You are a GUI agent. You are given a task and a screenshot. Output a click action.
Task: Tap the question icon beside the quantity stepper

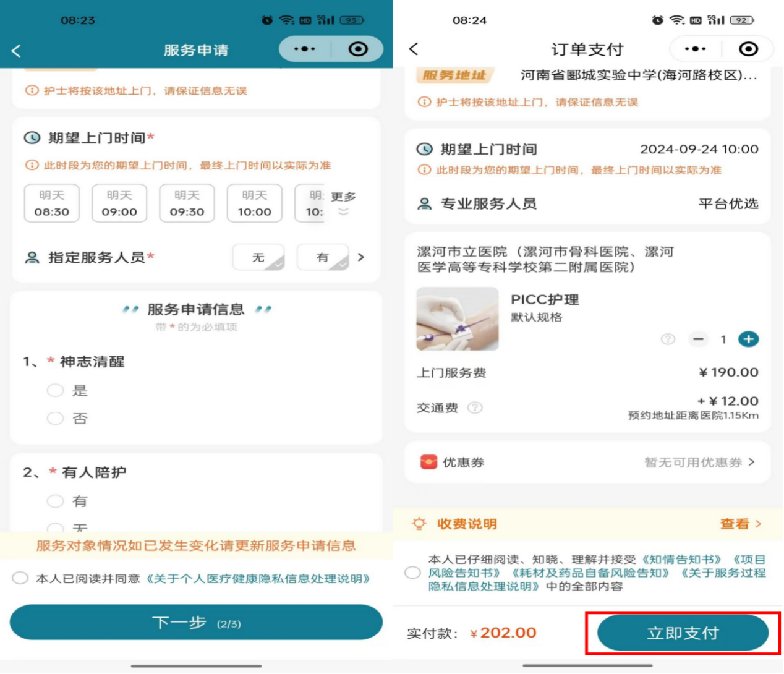click(x=668, y=339)
